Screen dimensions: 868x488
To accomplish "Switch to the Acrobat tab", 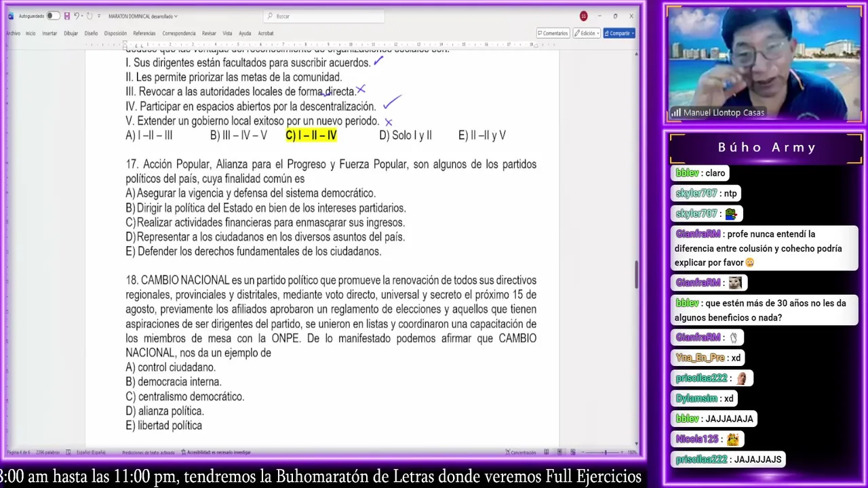I will (266, 33).
